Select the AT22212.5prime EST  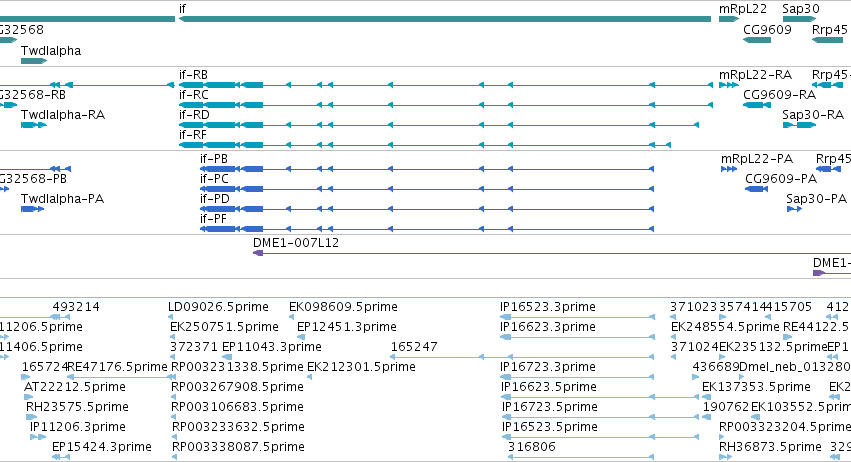tap(28, 397)
